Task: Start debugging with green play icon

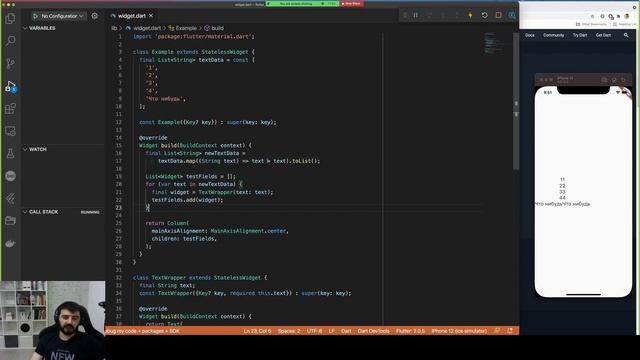Action: click(36, 16)
